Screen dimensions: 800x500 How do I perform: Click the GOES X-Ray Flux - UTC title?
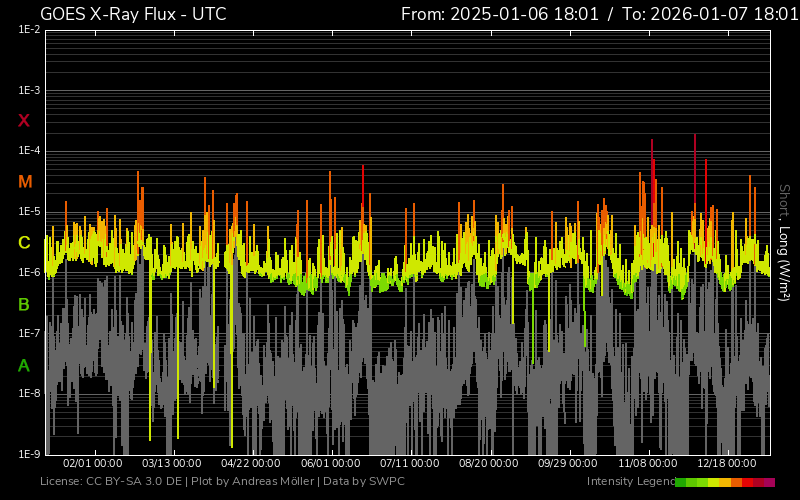(x=133, y=14)
